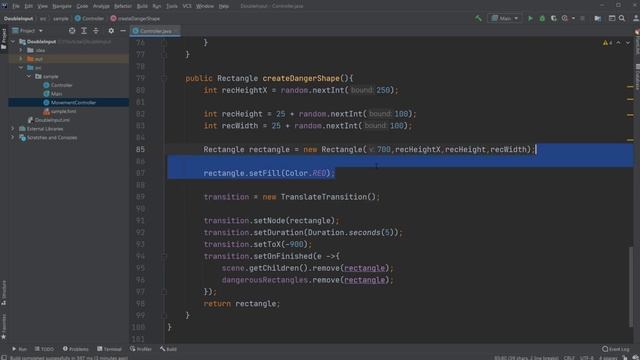Start debugging with the green bug icon

point(542,18)
